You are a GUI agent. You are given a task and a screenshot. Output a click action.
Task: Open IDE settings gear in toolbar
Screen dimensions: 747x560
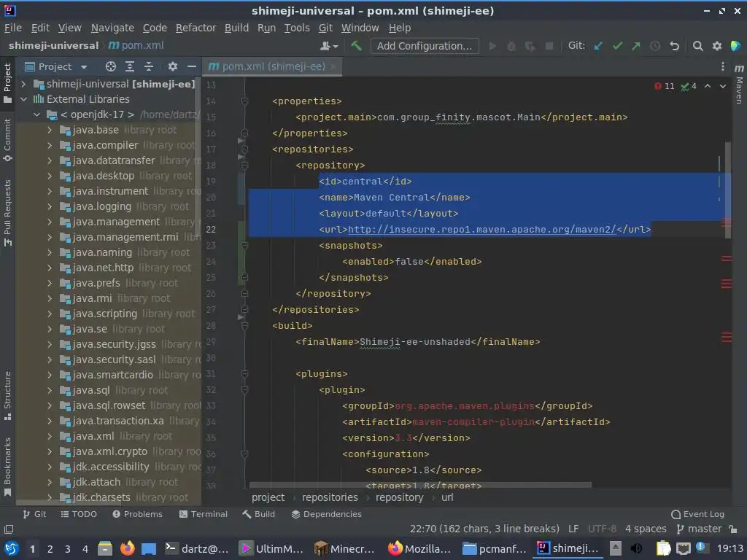(716, 46)
